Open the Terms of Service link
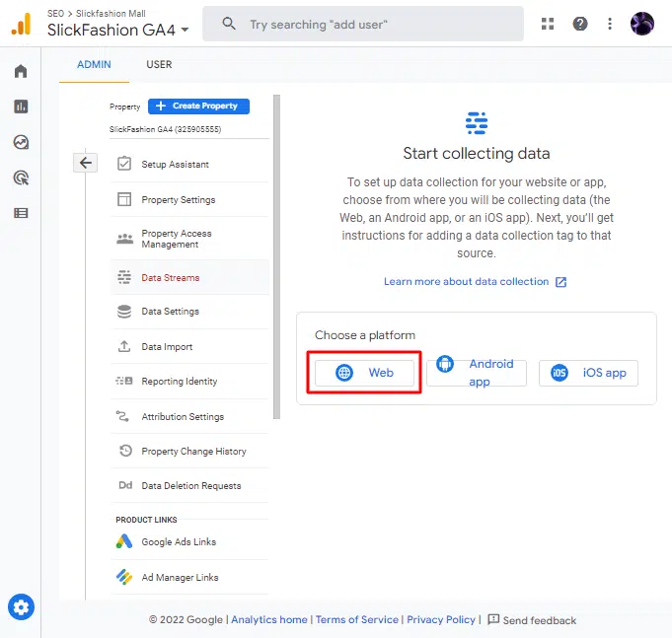Image resolution: width=672 pixels, height=638 pixels. pos(357,619)
